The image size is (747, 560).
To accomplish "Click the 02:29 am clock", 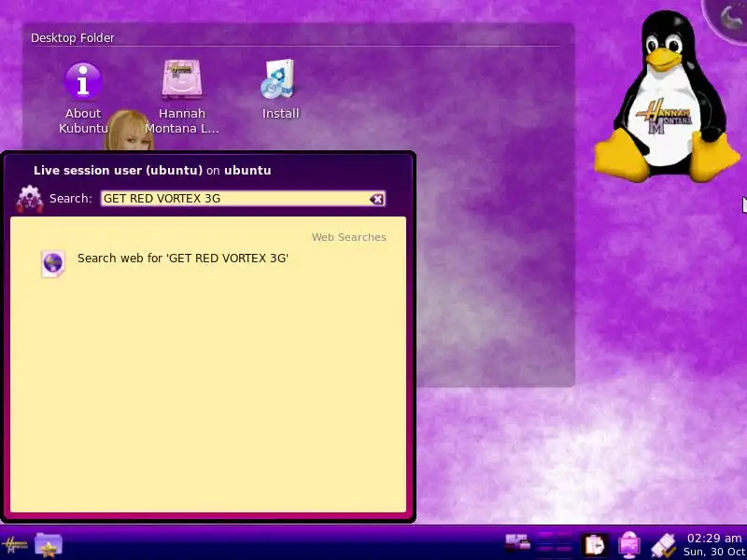I will (713, 539).
